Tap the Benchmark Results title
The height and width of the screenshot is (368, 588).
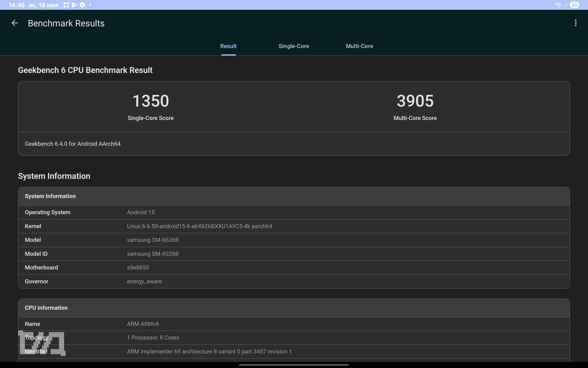(x=66, y=23)
